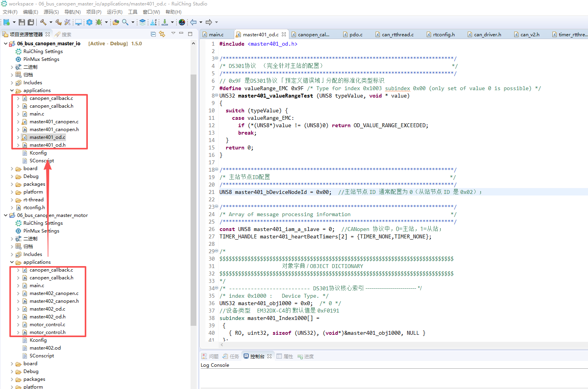
Task: Open the 编辑(E) menu
Action: [x=30, y=12]
